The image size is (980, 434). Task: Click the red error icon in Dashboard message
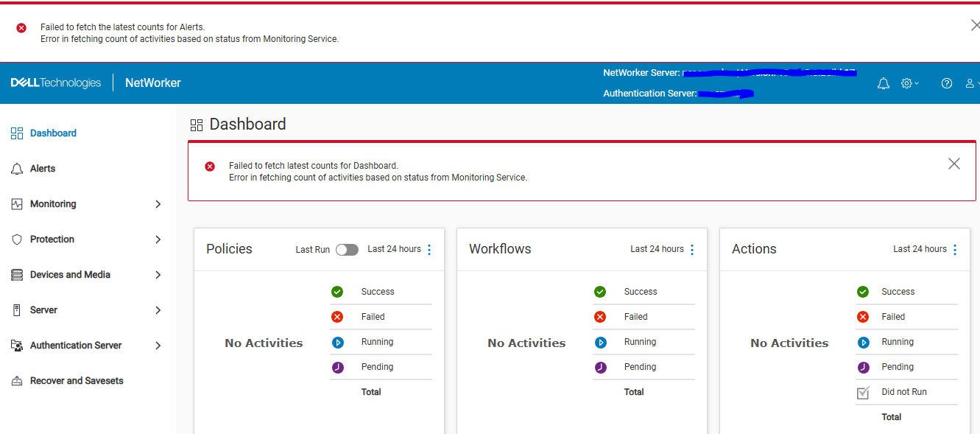(210, 167)
